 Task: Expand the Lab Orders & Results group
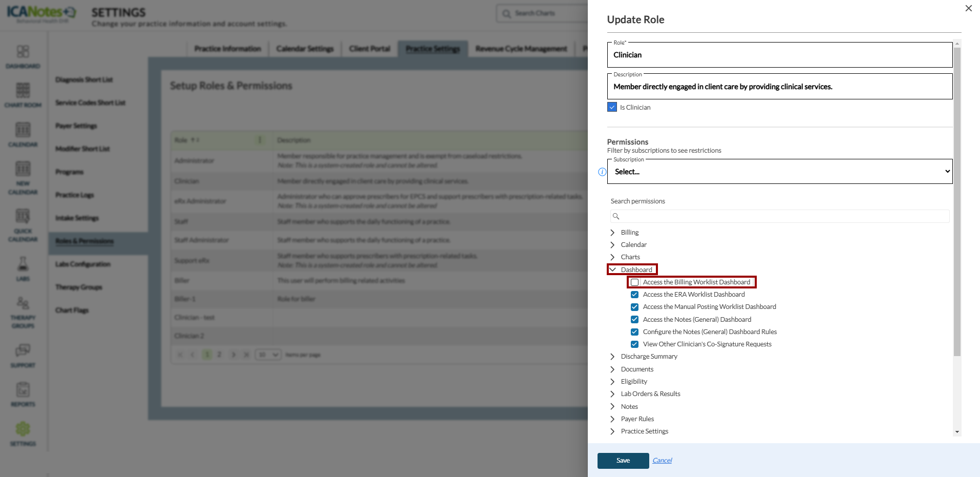point(612,394)
